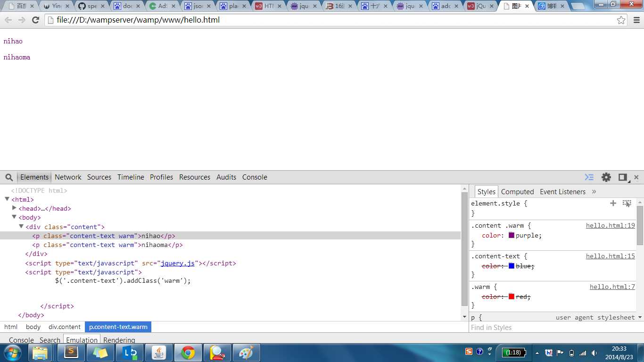Open the hello.html:15 source link
Viewport: 644px width, 362px height.
(611, 256)
